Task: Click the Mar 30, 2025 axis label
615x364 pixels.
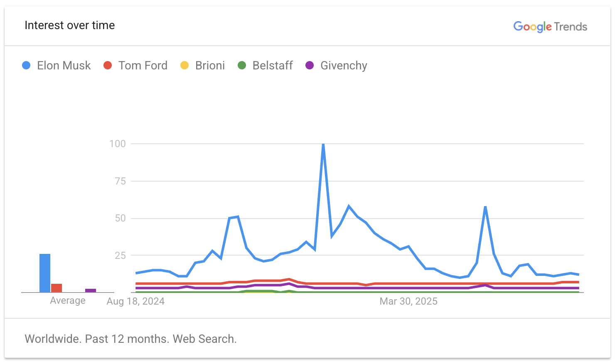Action: coord(408,301)
